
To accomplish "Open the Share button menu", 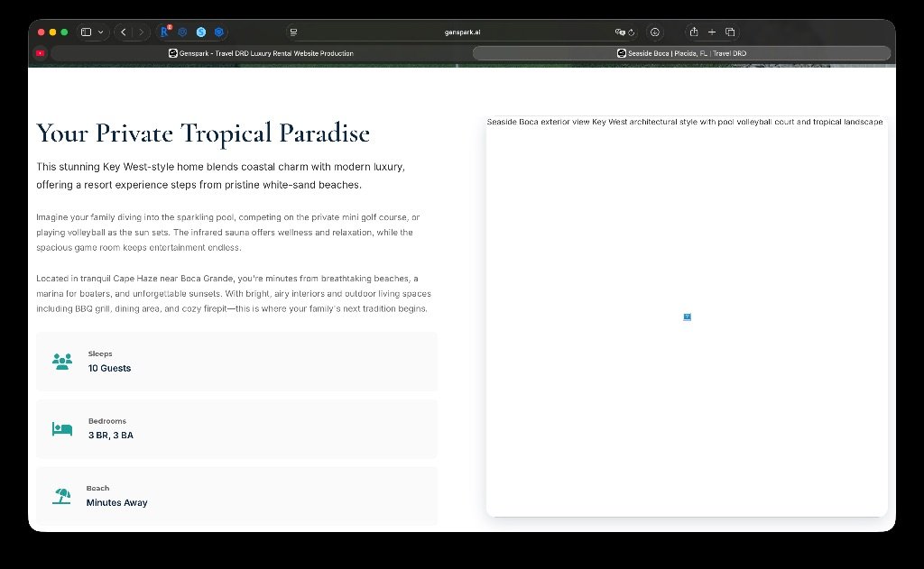I will (694, 32).
